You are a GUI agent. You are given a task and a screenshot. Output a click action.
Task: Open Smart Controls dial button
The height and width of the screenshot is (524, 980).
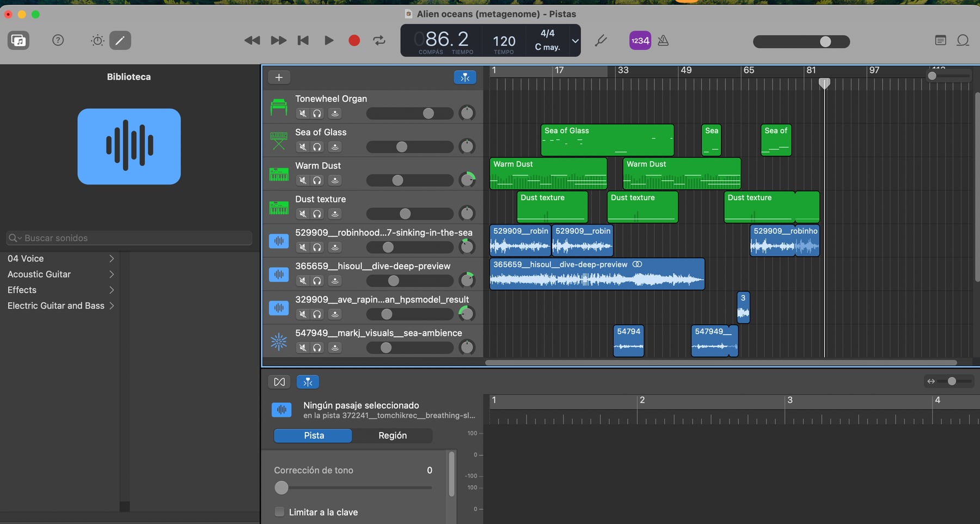click(97, 40)
